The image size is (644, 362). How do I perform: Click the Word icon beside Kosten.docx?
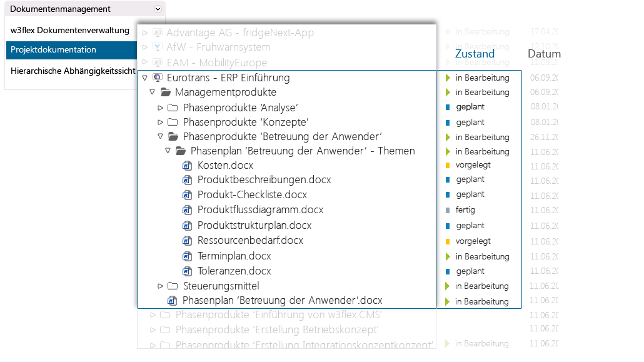(x=186, y=165)
